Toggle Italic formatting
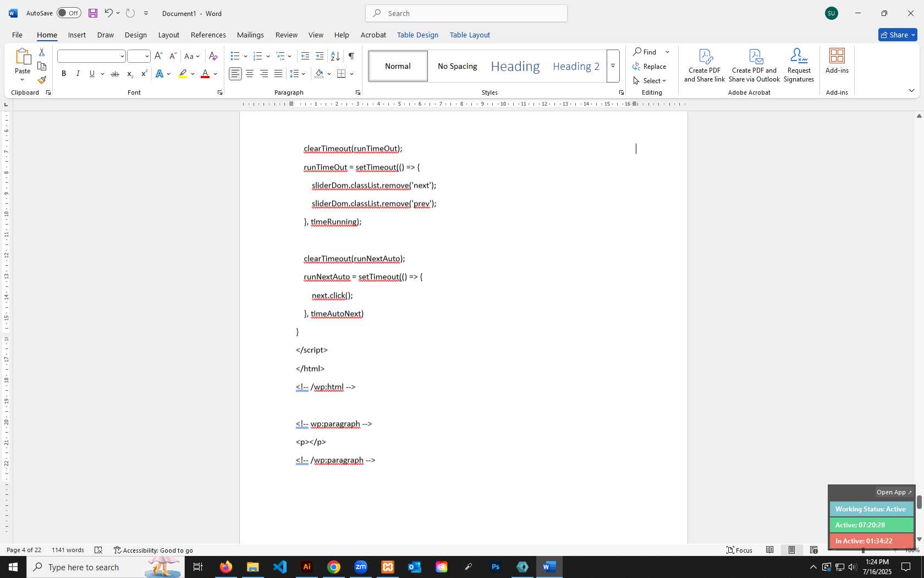Viewport: 924px width, 578px height. coord(78,74)
